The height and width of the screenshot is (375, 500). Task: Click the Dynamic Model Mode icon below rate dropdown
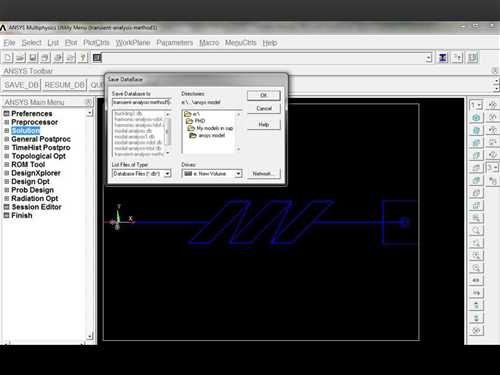493,181
